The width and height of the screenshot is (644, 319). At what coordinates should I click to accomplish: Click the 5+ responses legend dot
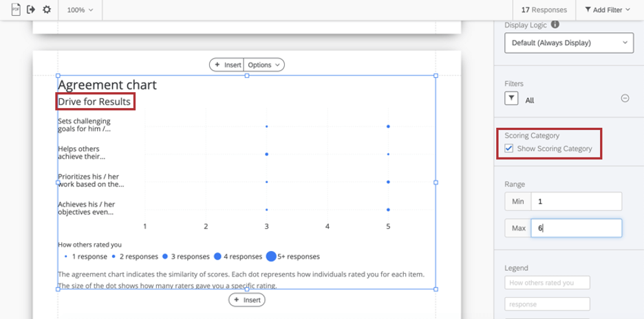click(271, 256)
